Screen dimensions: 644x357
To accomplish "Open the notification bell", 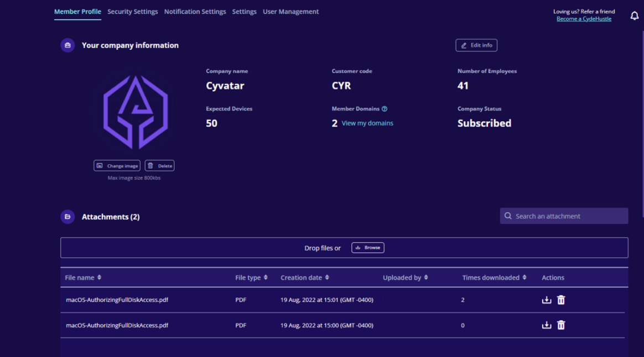I will pyautogui.click(x=634, y=15).
